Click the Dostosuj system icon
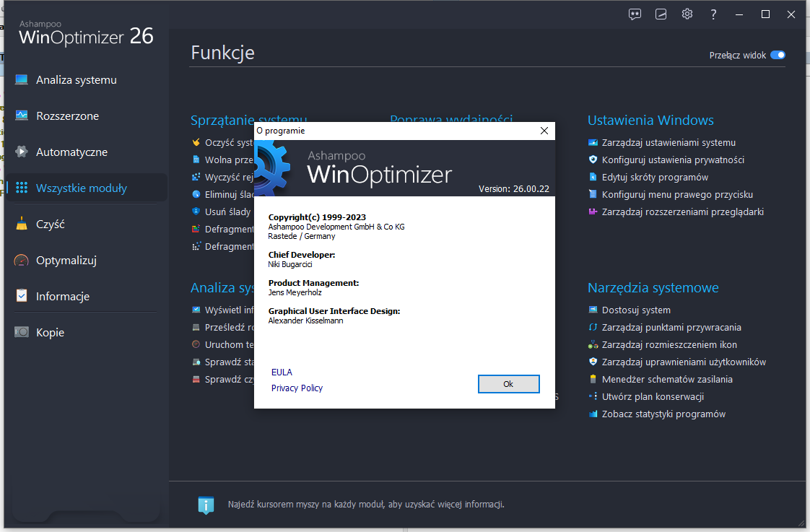The image size is (810, 532). 593,310
